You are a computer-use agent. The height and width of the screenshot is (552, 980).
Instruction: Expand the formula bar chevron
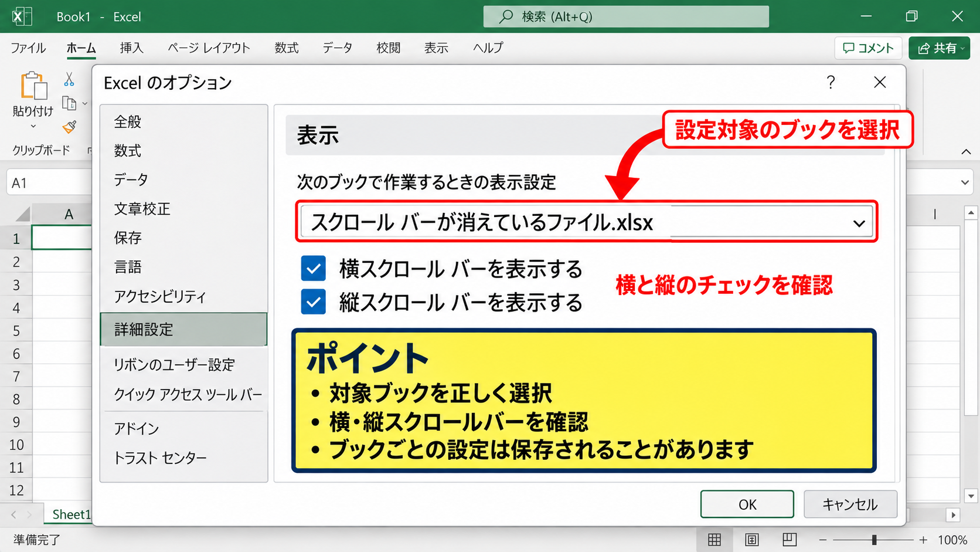965,182
